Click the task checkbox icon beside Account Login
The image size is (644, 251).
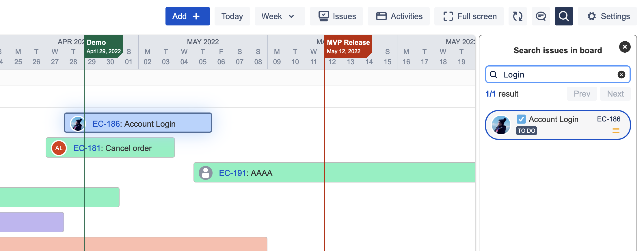point(521,119)
